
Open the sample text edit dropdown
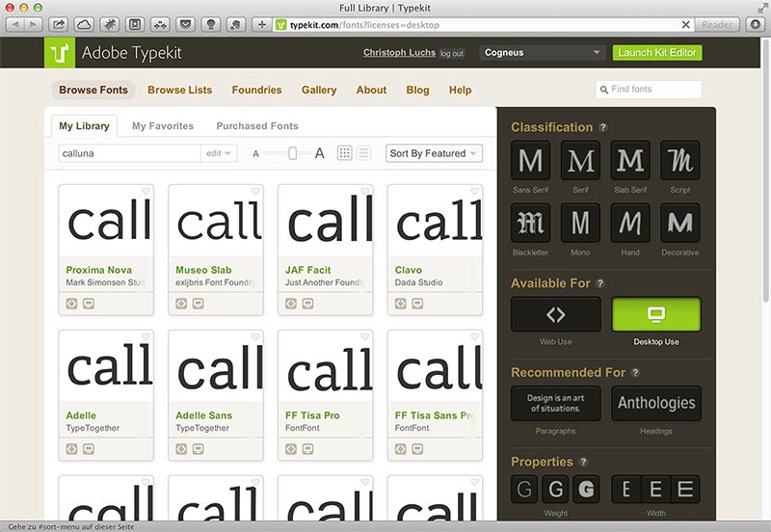point(219,153)
